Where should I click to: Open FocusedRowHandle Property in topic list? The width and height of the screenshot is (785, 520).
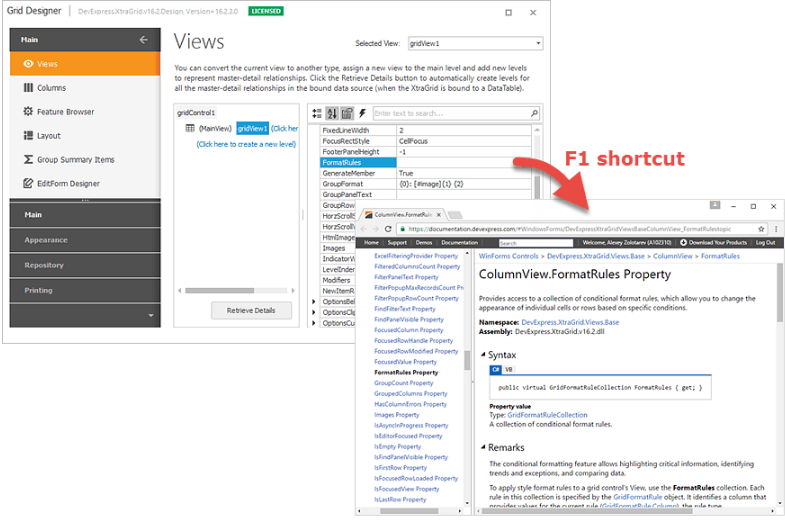[x=414, y=341]
